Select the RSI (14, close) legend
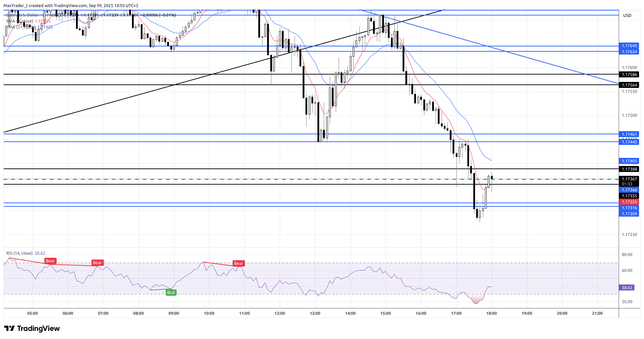This screenshot has width=644, height=339. (x=20, y=253)
